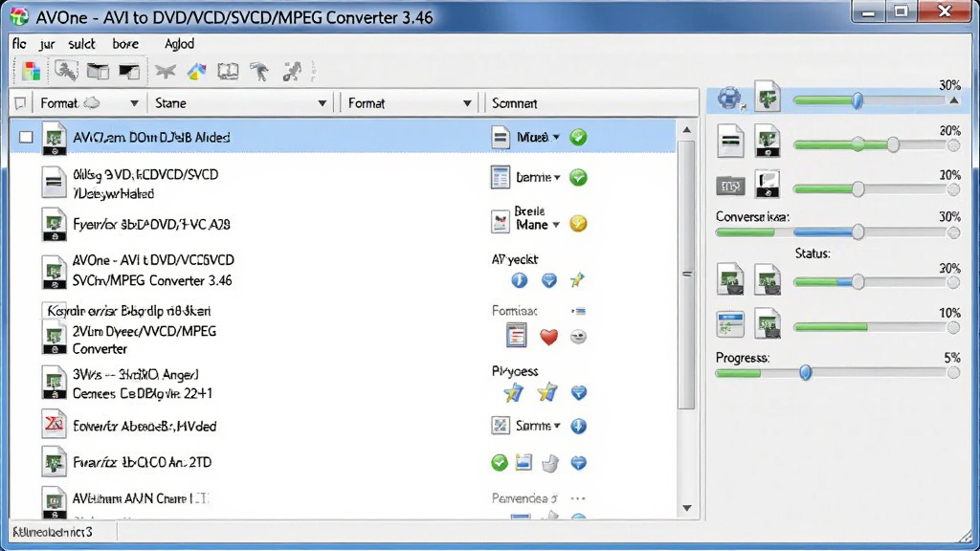This screenshot has width=980, height=551.
Task: Toggle the header select-all checkbox
Action: [x=20, y=103]
